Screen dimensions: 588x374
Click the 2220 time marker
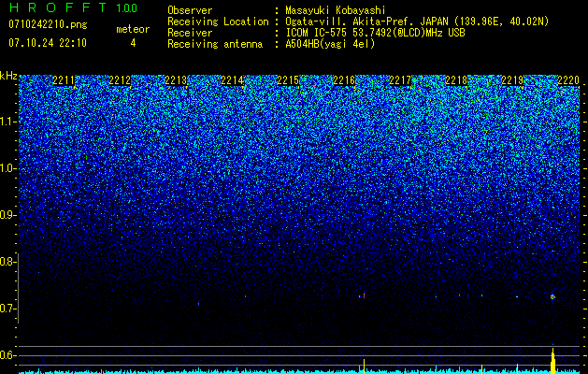[568, 80]
